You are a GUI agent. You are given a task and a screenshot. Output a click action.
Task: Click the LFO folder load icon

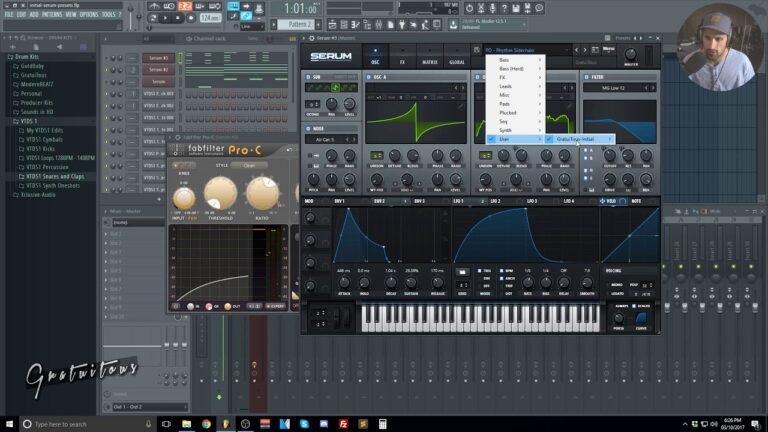[x=462, y=272]
